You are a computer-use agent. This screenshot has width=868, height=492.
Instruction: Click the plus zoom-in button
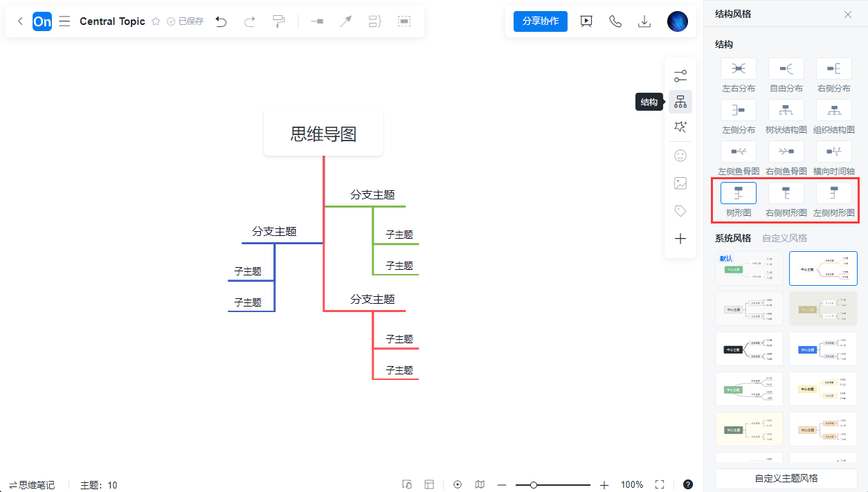(x=604, y=485)
